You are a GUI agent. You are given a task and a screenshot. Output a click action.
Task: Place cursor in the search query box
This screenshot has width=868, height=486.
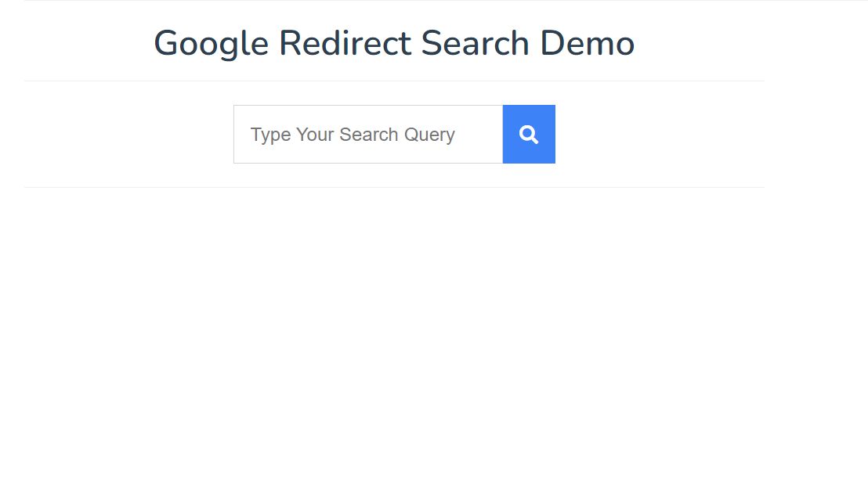tap(367, 135)
